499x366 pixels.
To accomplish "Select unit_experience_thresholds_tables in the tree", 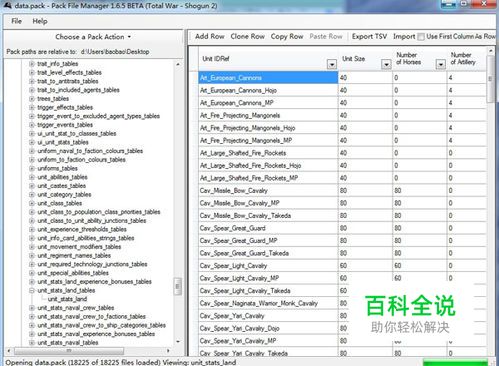I will pyautogui.click(x=82, y=229).
